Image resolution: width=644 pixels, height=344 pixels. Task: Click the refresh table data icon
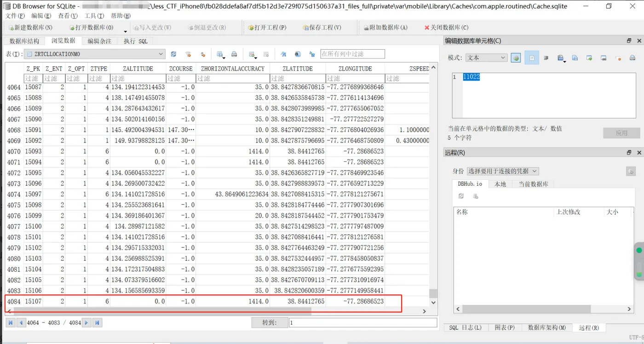coord(173,54)
